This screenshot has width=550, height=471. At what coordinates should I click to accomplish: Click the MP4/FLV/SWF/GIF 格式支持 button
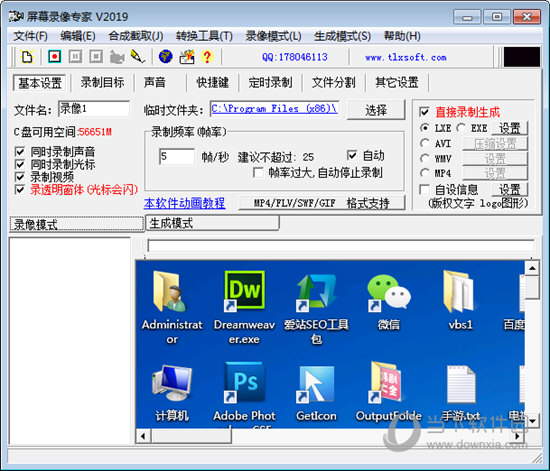click(322, 203)
